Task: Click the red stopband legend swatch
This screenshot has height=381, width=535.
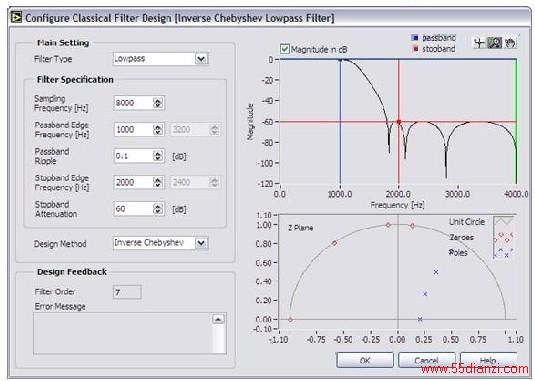Action: 415,49
